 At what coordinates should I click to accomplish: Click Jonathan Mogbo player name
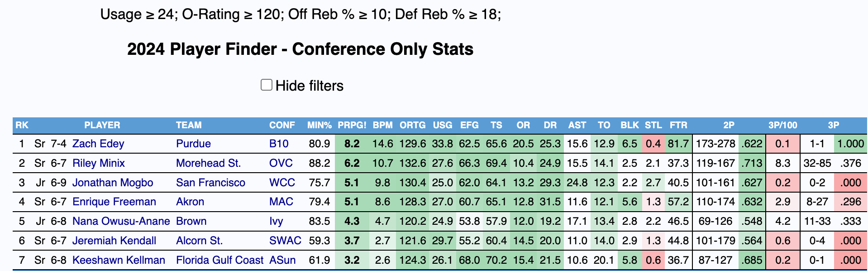click(x=113, y=183)
